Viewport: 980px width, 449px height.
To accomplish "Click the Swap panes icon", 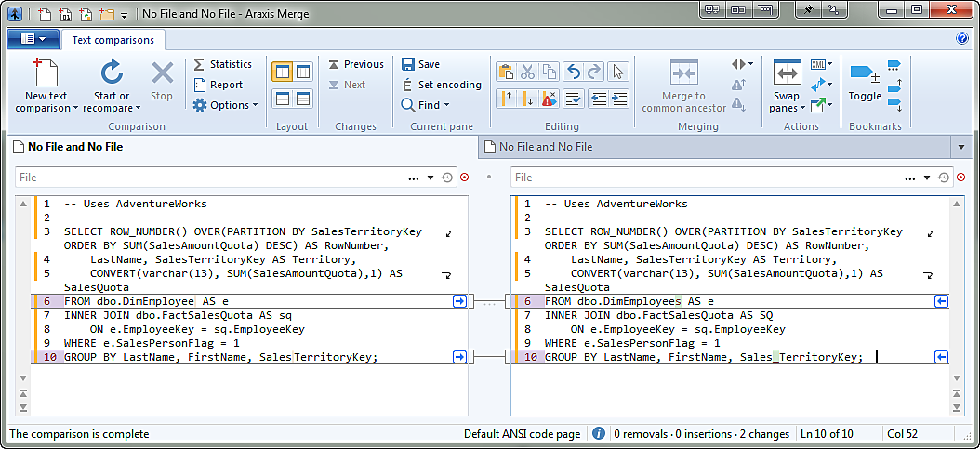I will 787,74.
